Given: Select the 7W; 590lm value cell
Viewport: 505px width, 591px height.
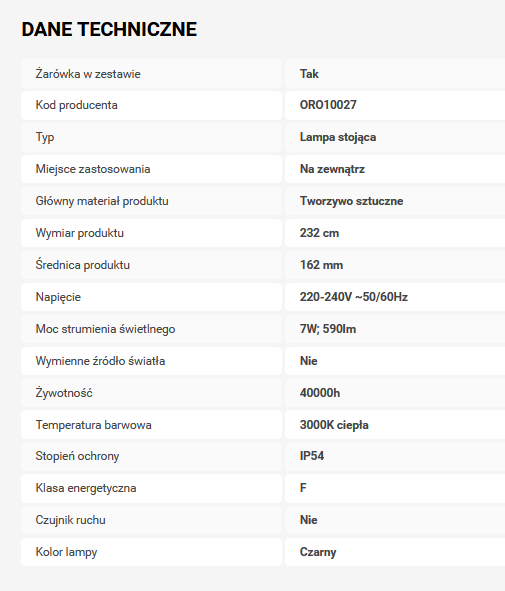Looking at the screenshot, I should tap(395, 329).
